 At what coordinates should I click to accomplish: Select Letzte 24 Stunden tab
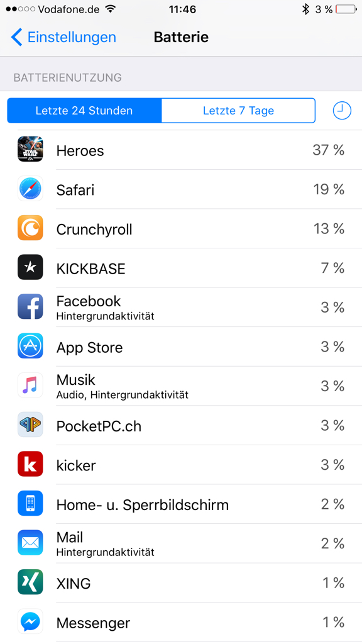[84, 111]
